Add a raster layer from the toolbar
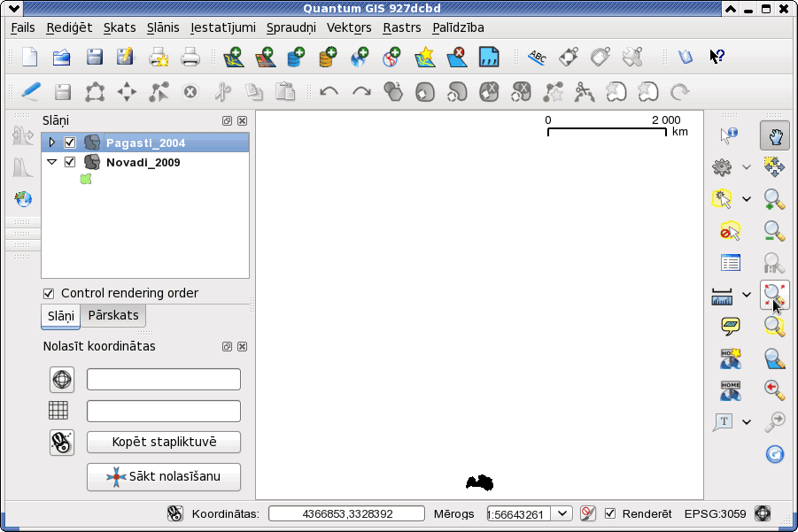Viewport: 798px width, 532px height. coord(265,57)
